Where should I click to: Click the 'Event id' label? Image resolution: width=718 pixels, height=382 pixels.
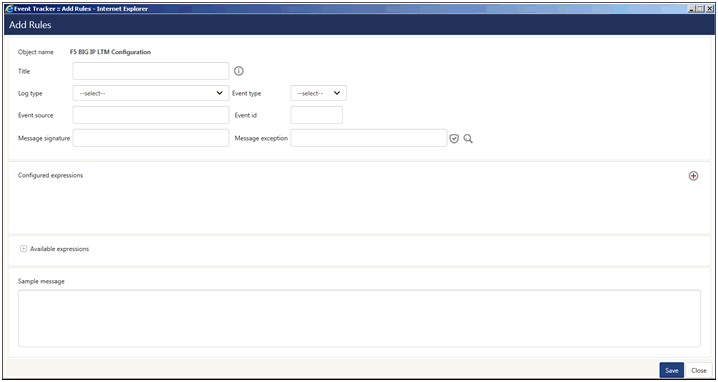pyautogui.click(x=245, y=115)
